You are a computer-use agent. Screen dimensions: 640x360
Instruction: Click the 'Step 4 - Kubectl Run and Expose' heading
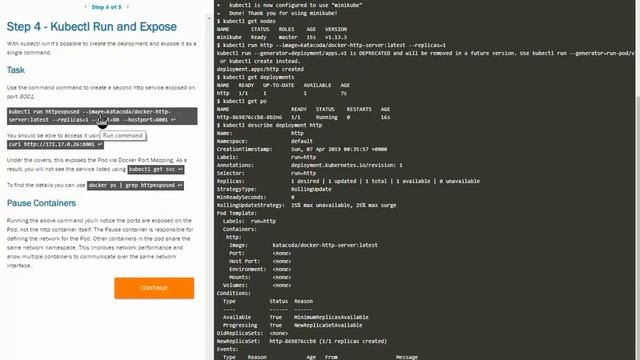92,27
